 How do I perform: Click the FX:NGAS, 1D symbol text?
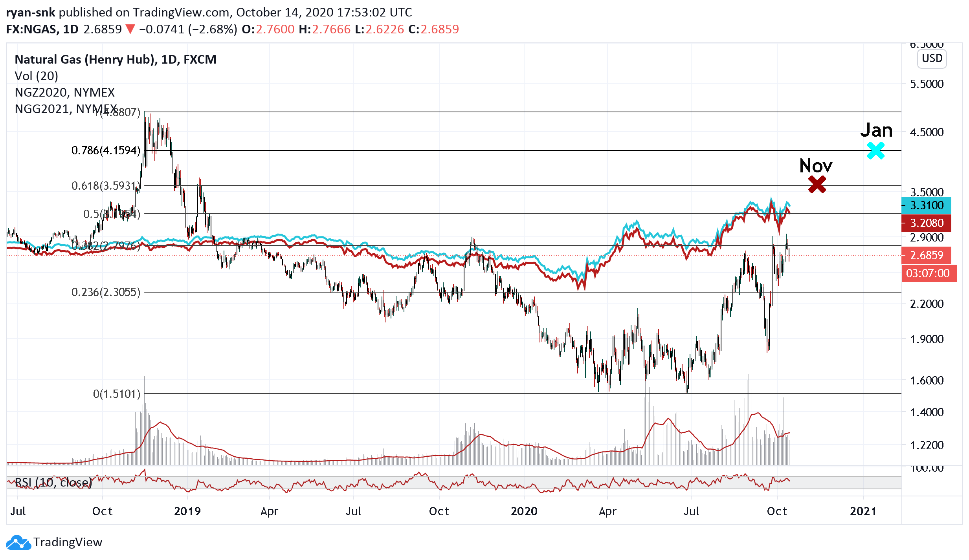point(42,29)
